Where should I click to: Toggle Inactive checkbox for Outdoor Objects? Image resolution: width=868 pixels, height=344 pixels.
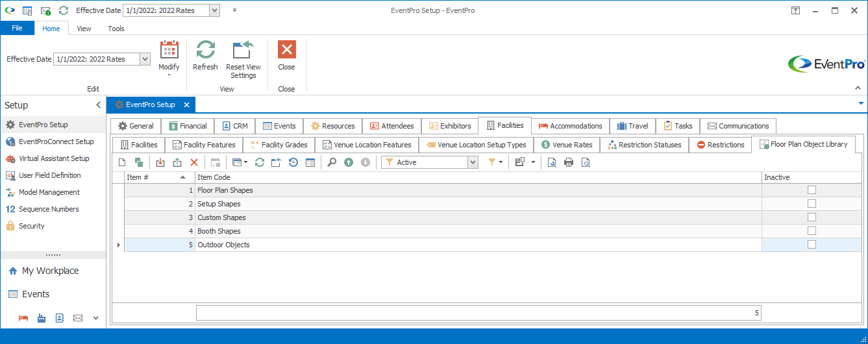tap(812, 245)
